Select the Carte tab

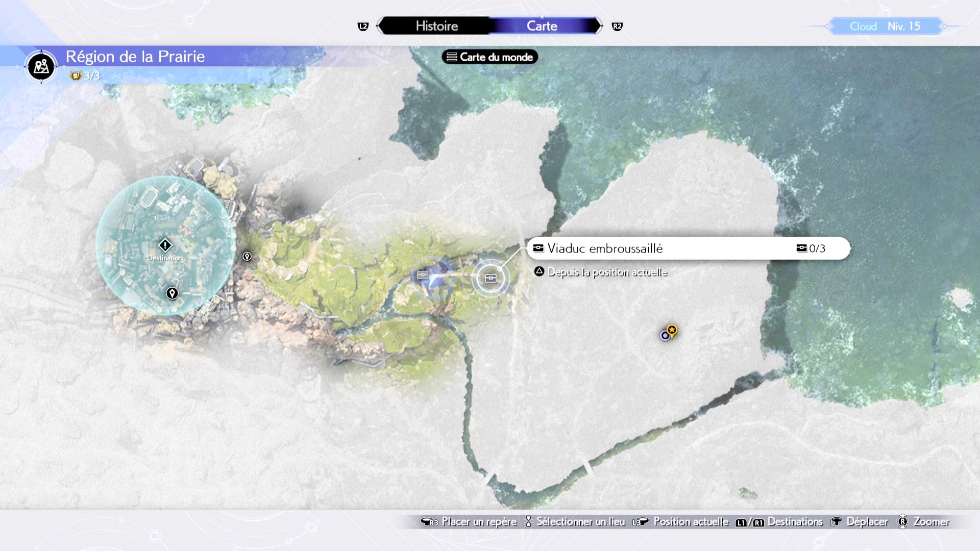(542, 26)
